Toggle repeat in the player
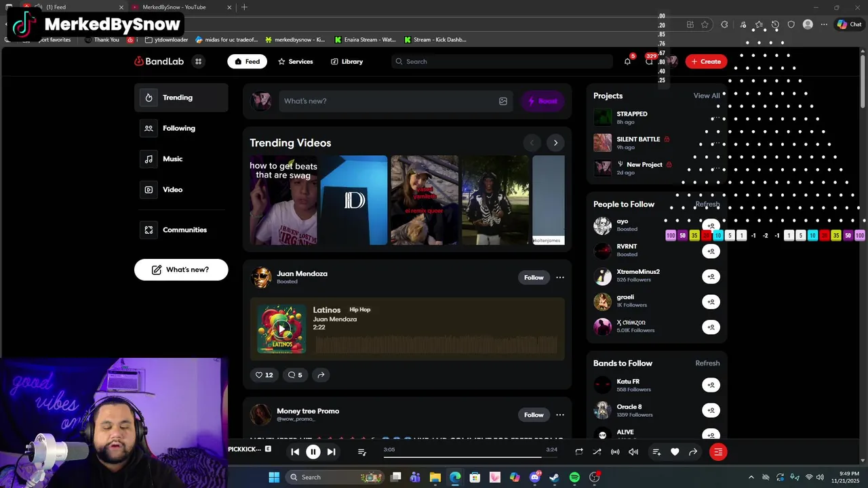Viewport: 868px width, 488px height. coord(579,452)
